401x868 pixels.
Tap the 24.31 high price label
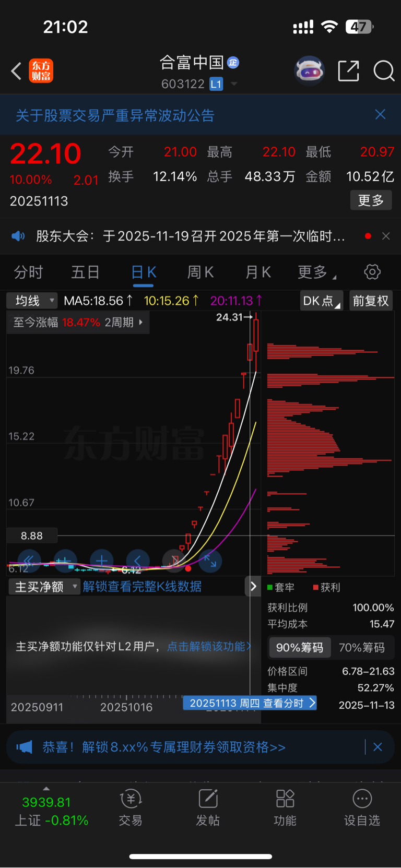(230, 317)
